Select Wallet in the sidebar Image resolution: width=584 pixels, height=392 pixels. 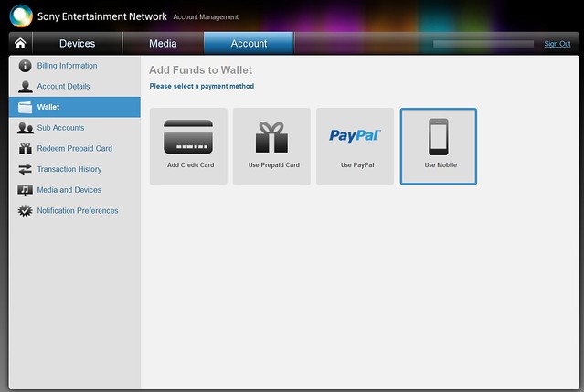click(75, 107)
